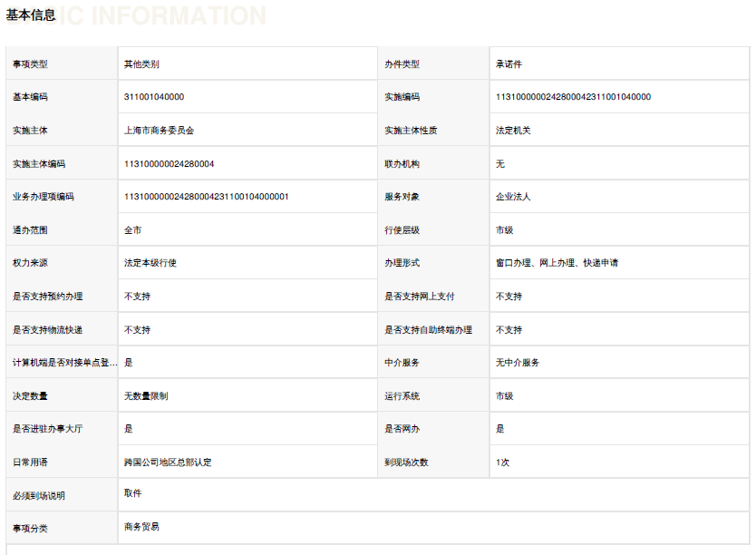This screenshot has height=555, width=756.
Task: Click the value '无中介服务'
Action: (x=518, y=363)
